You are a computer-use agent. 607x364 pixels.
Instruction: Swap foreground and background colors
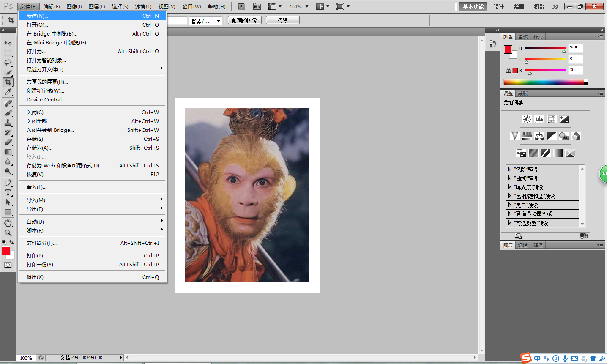(11, 242)
